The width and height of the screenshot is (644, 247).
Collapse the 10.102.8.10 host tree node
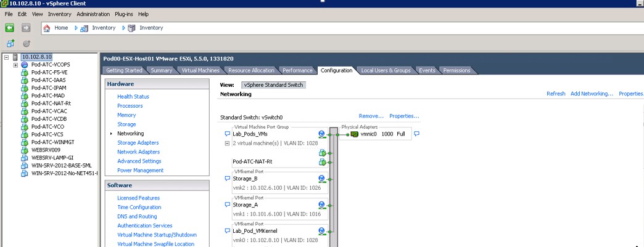pos(6,57)
